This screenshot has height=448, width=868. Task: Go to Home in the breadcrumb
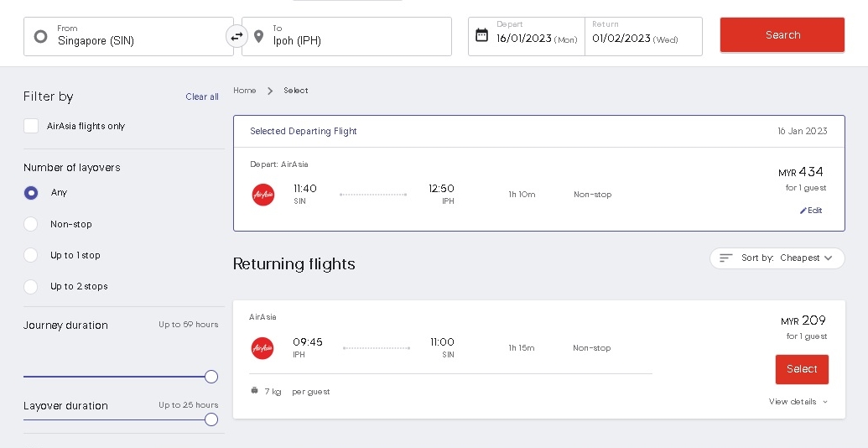click(245, 91)
